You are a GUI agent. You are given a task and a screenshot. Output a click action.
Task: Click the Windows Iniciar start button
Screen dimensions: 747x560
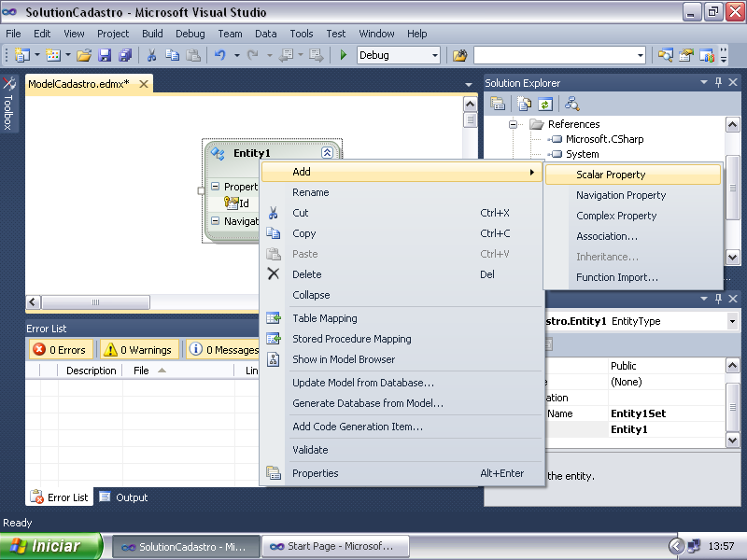click(x=51, y=546)
